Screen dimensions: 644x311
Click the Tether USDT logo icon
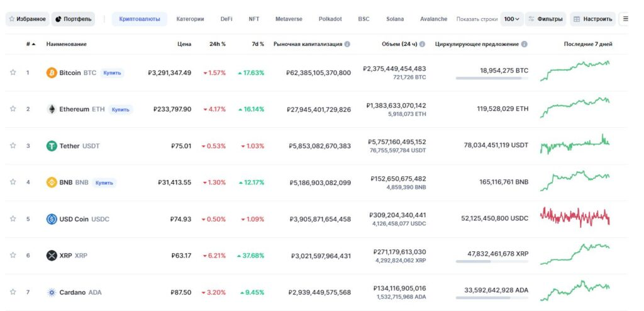click(x=52, y=146)
